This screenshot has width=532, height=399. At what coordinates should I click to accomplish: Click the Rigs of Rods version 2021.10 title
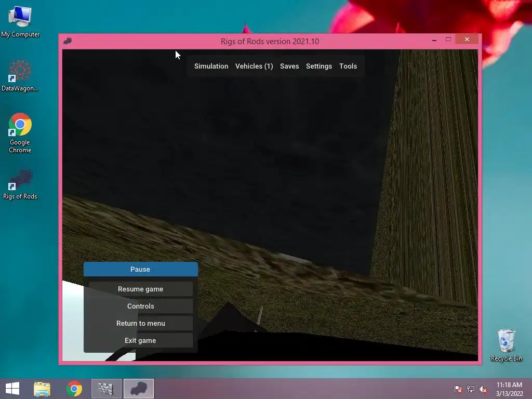270,42
